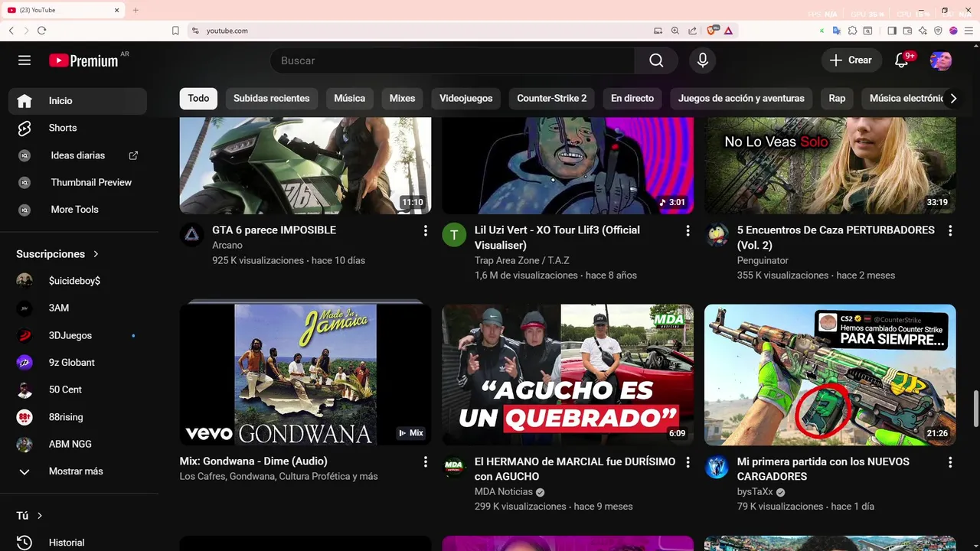Open the notifications bell
980x551 pixels.
click(901, 60)
